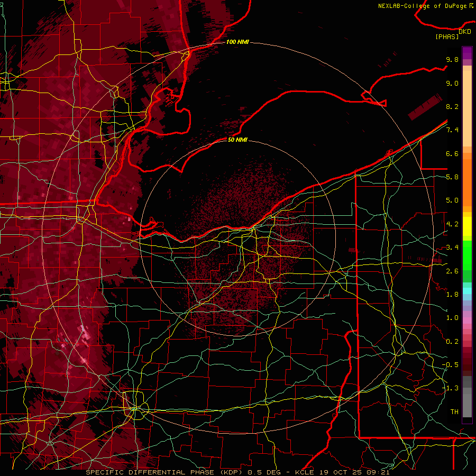Click the '0.5 DEG' elevation angle text
This screenshot has height=476, width=476.
click(264, 472)
